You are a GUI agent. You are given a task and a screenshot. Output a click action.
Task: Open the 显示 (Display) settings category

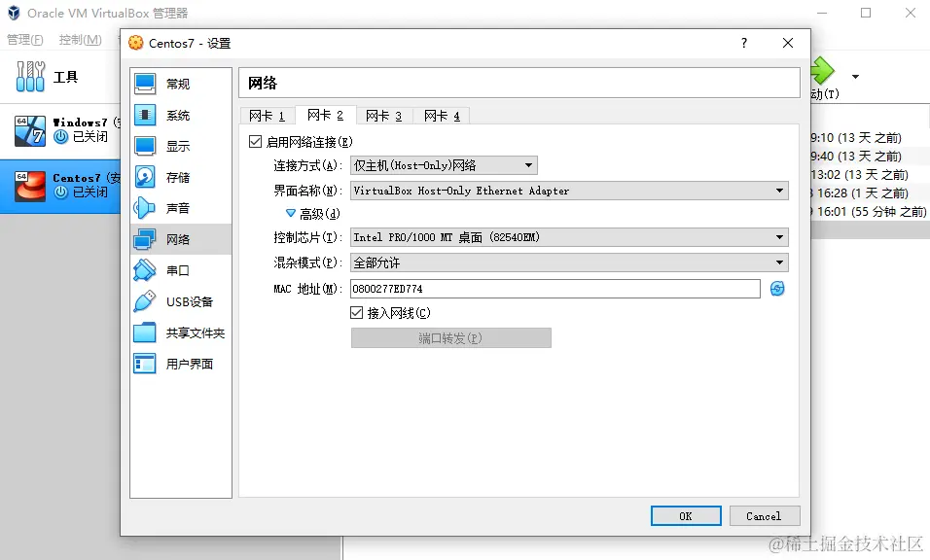click(x=180, y=146)
